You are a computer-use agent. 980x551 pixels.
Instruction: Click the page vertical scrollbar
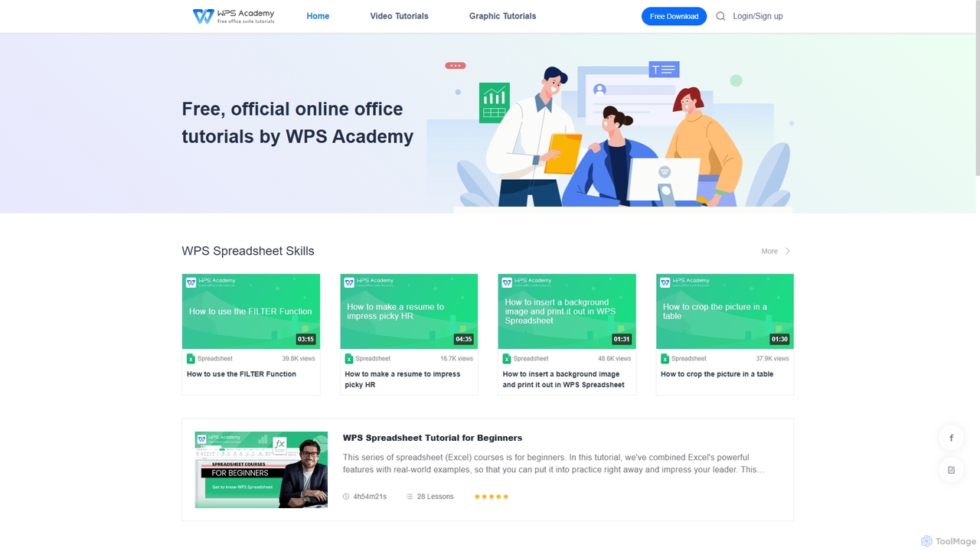(978, 90)
